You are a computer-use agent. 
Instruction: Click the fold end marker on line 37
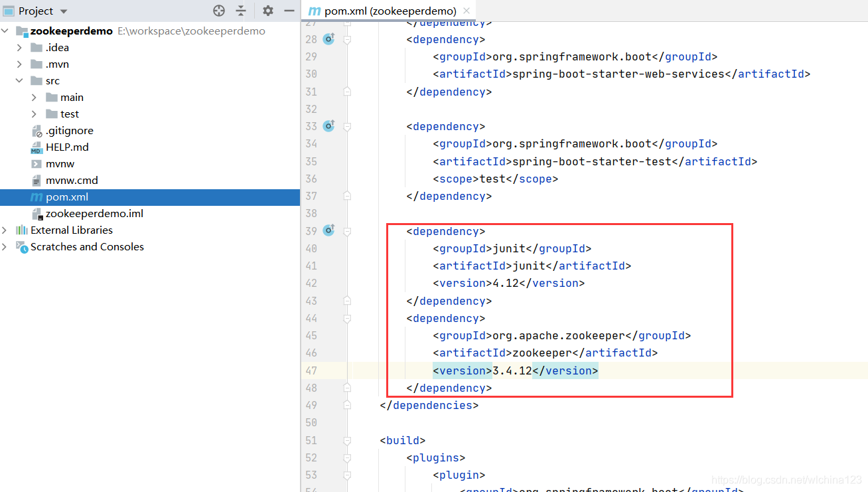tap(347, 197)
